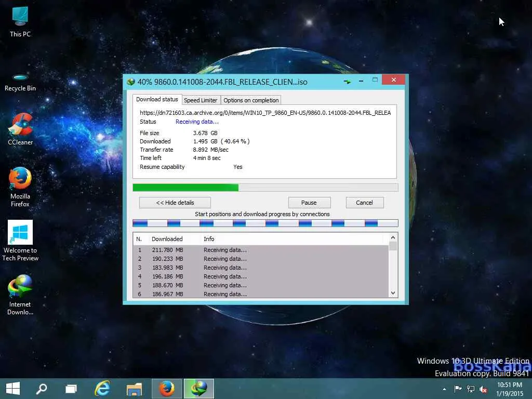Cancel the download

(364, 203)
